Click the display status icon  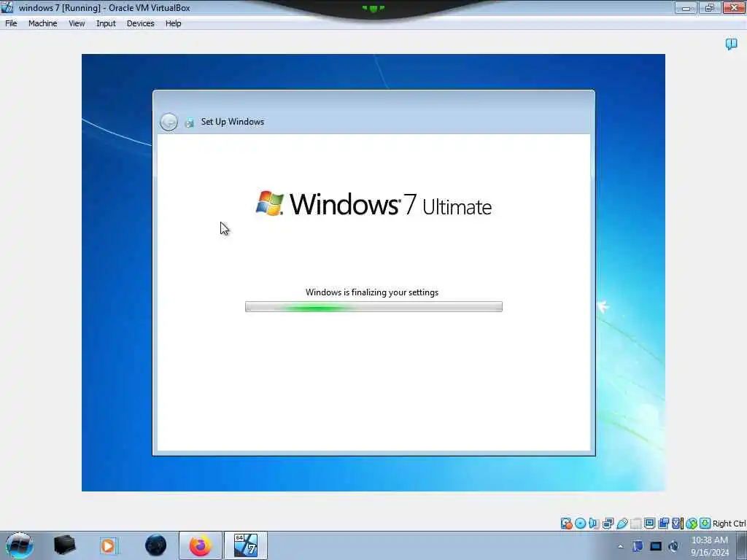pyautogui.click(x=649, y=524)
